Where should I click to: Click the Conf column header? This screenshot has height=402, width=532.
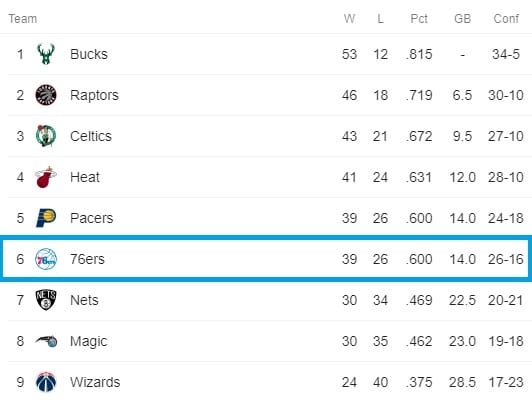coord(506,18)
